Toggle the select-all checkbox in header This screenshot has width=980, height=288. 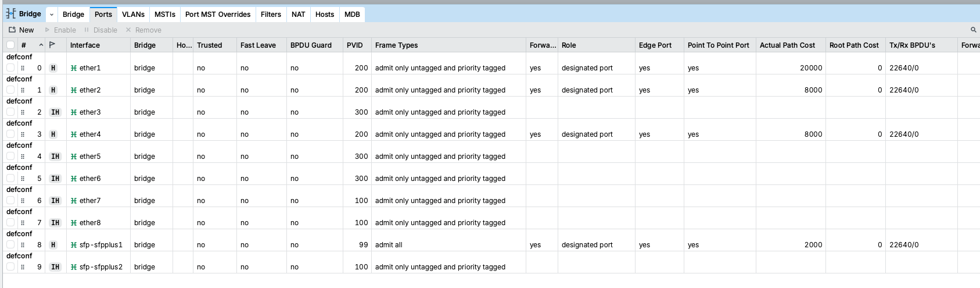(x=10, y=45)
